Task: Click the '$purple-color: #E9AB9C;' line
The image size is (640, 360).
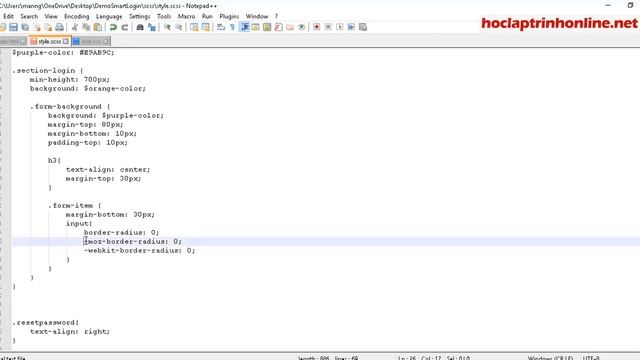Action: pyautogui.click(x=63, y=53)
